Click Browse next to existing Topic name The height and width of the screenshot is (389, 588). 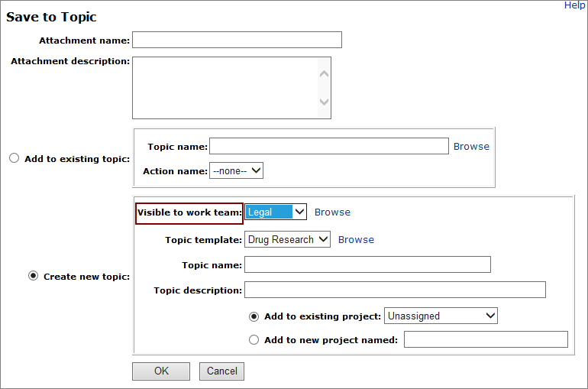pyautogui.click(x=471, y=146)
